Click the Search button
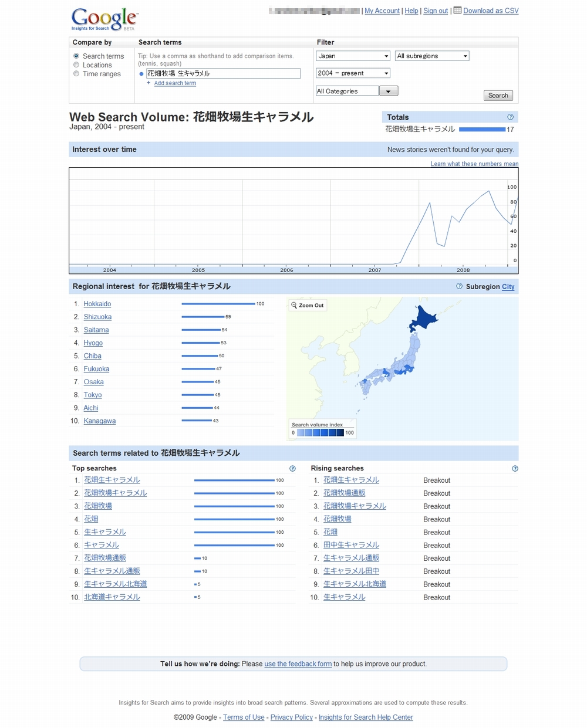The width and height of the screenshot is (587, 728). (x=498, y=96)
